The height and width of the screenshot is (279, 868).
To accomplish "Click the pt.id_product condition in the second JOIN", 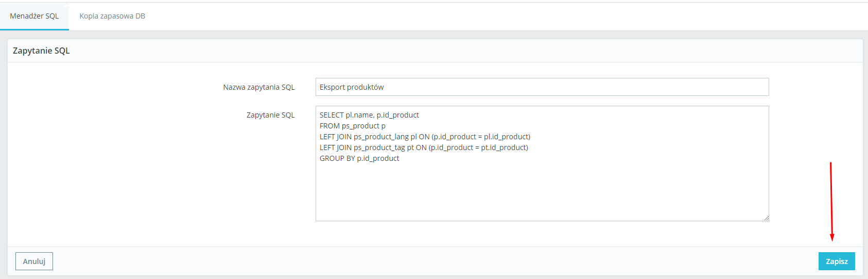I will (x=504, y=147).
